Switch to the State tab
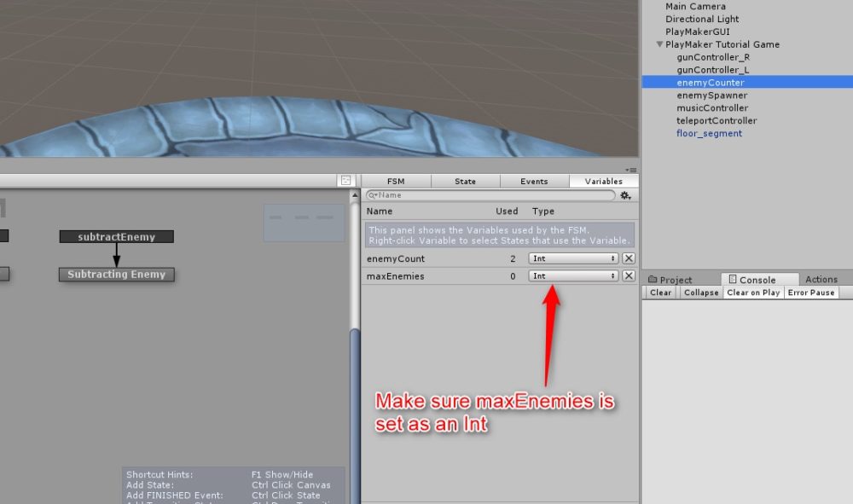 [465, 181]
